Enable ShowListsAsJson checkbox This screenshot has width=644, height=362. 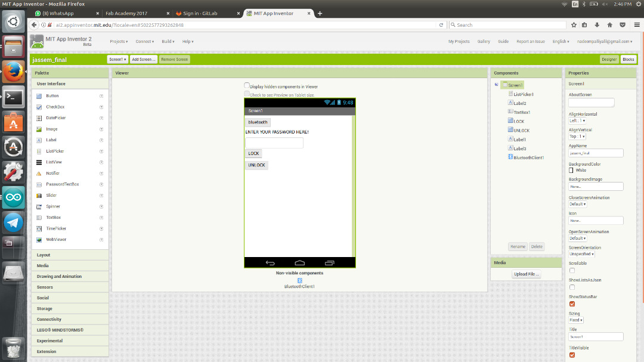[x=572, y=287]
